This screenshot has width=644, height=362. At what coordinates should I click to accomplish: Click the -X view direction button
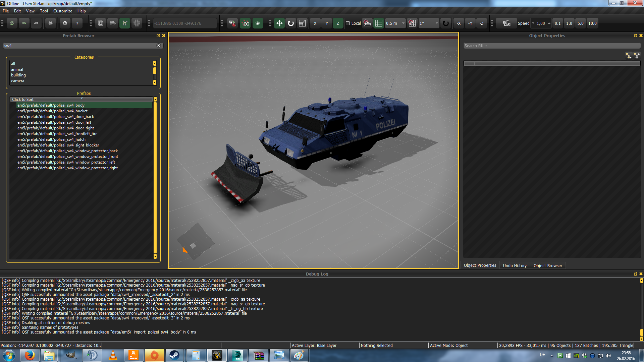pos(459,23)
